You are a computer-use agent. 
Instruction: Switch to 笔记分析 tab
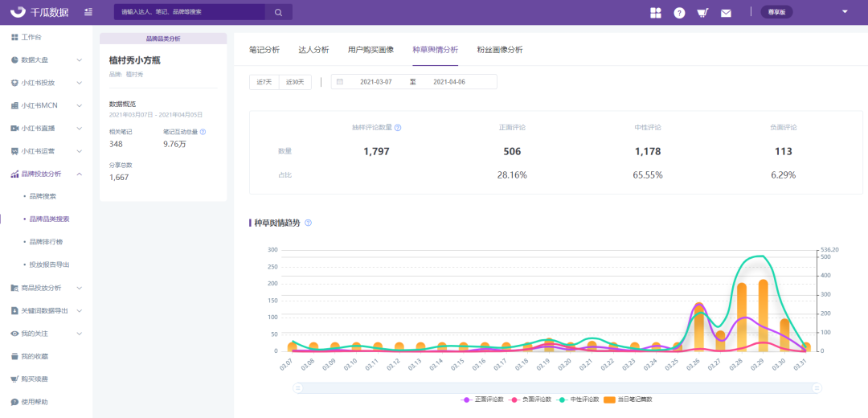click(x=264, y=49)
